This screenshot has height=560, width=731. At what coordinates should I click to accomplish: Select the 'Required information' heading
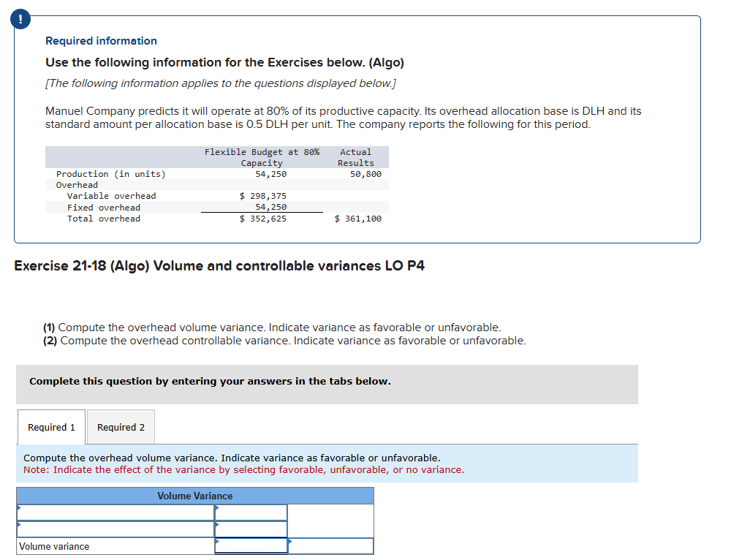coord(101,41)
